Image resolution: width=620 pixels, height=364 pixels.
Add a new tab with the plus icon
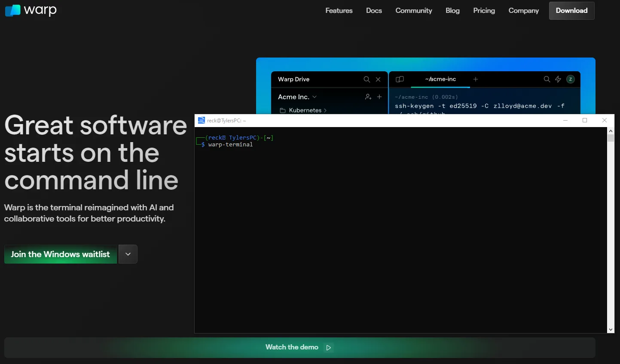(476, 79)
